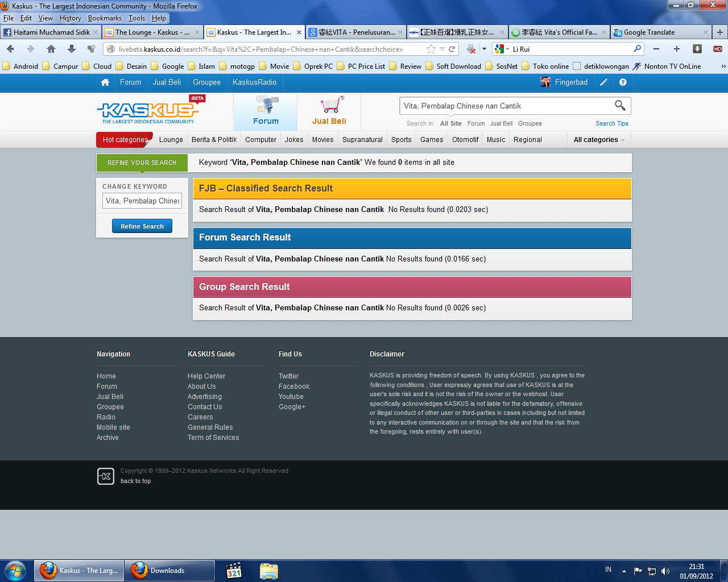The width and height of the screenshot is (728, 582).
Task: Click Fingerbad user avatar
Action: [x=545, y=82]
